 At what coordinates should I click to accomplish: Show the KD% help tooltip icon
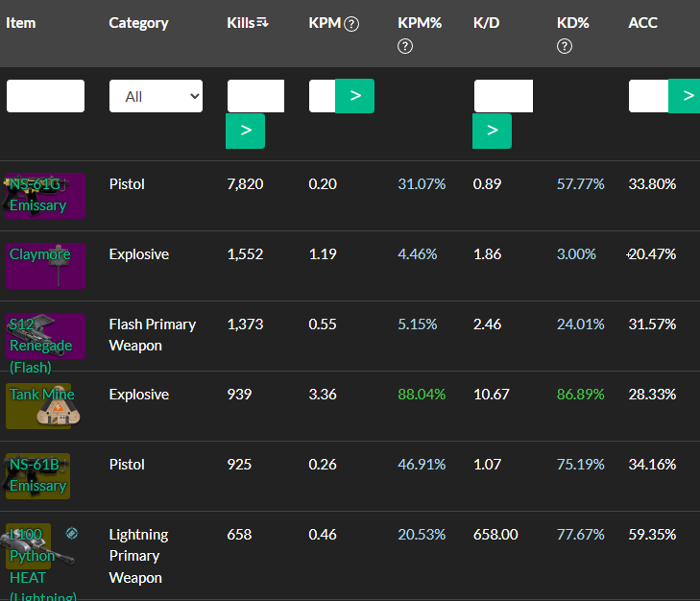(x=565, y=46)
